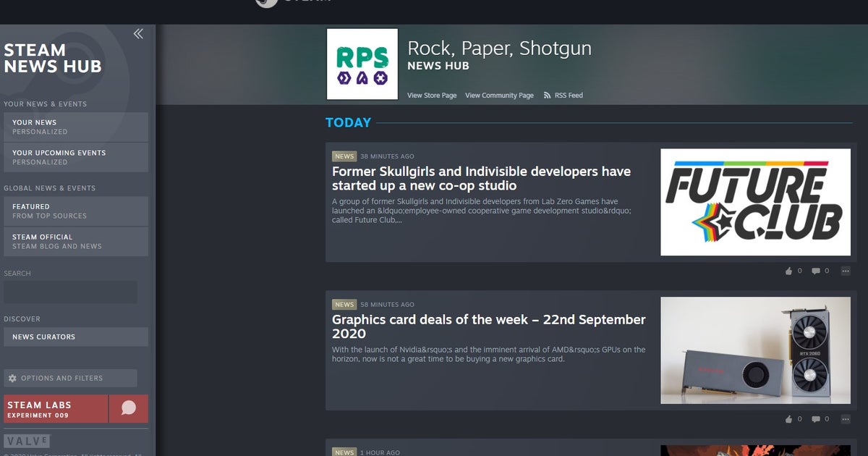Thumbs up the Future Club article
Screen dimensions: 868x456
pos(788,271)
